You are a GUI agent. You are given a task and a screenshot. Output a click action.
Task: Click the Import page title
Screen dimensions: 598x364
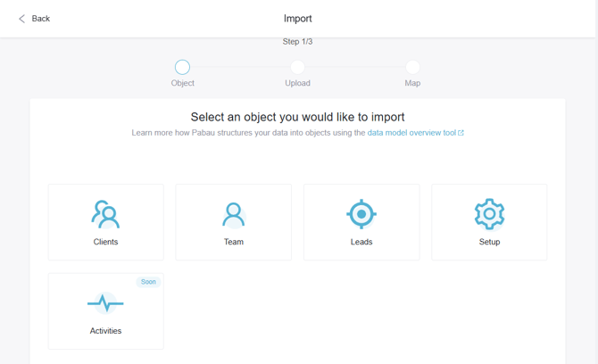pyautogui.click(x=298, y=19)
